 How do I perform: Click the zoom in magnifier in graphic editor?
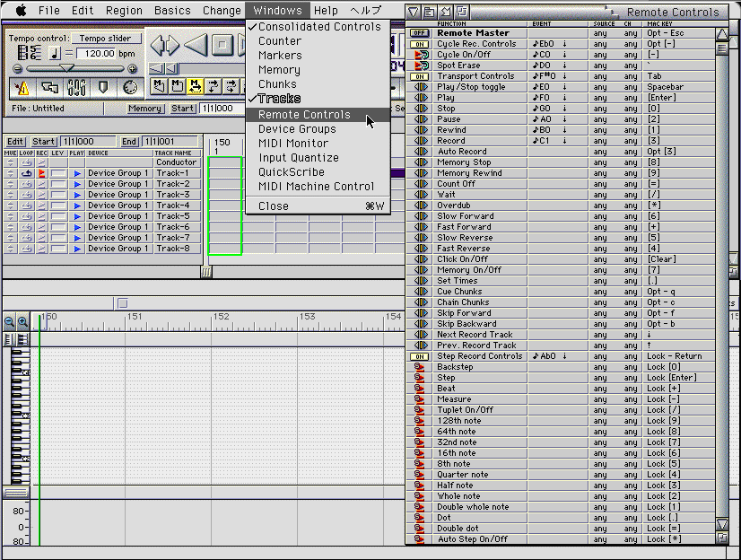tap(23, 321)
